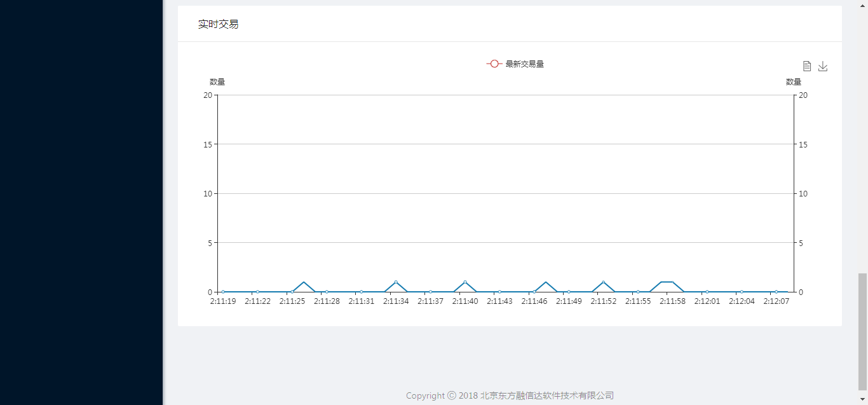Click the left axis value 20 label
This screenshot has height=405, width=868.
tap(207, 95)
